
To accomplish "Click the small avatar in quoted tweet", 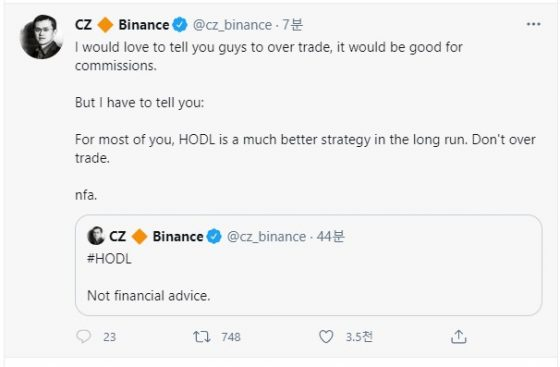I will pos(96,236).
